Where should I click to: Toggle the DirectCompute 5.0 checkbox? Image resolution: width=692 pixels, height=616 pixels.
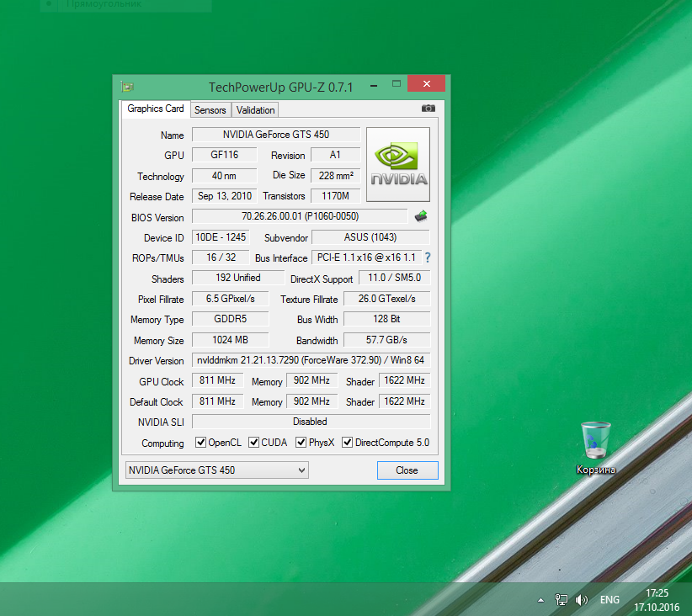coord(347,443)
